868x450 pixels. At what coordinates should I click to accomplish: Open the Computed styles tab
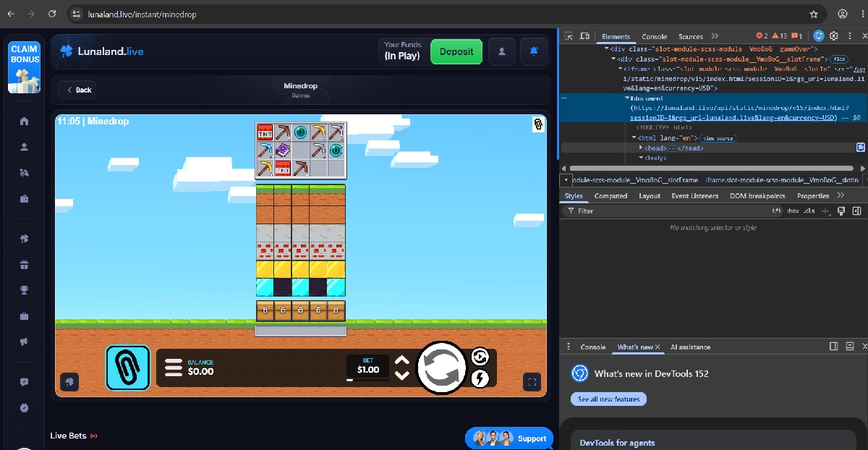[610, 195]
